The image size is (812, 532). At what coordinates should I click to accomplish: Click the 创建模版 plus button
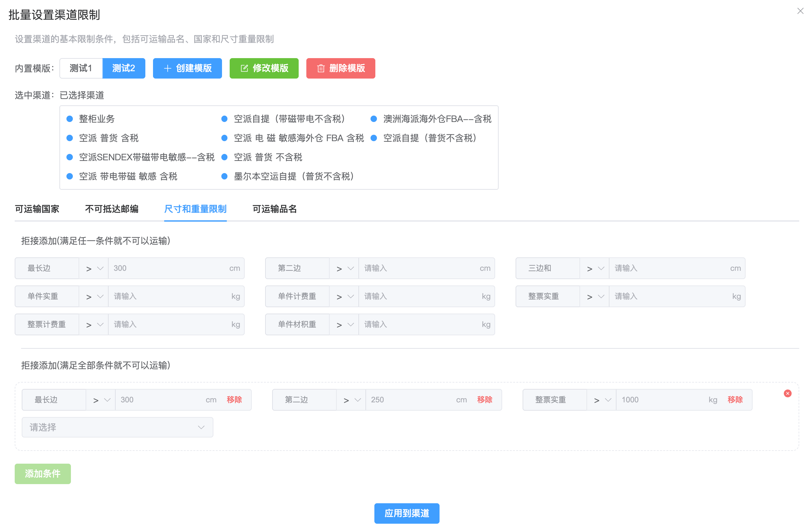click(x=187, y=68)
